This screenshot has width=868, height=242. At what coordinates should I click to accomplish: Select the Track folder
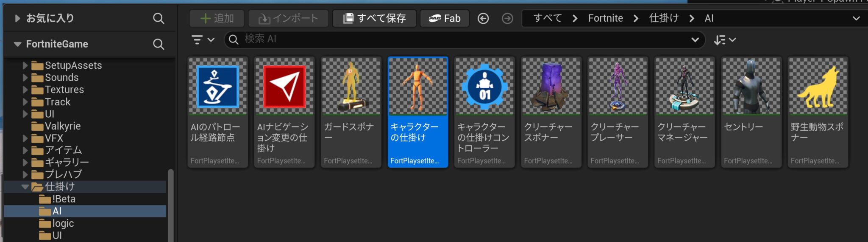[x=58, y=102]
